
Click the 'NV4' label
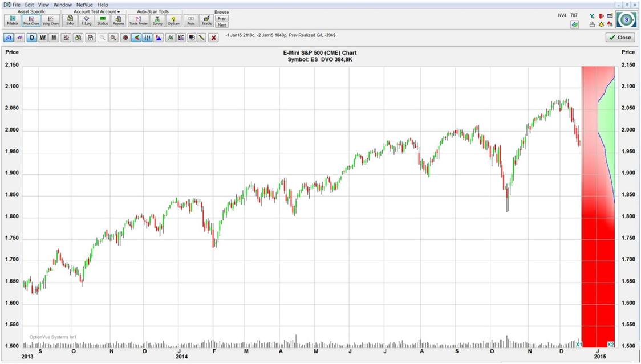(x=562, y=15)
